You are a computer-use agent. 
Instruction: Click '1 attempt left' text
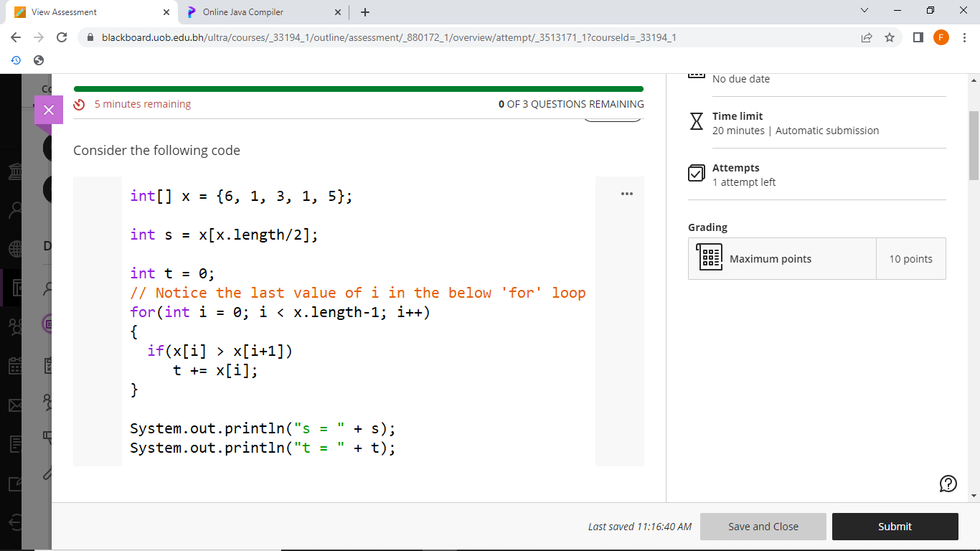coord(744,182)
